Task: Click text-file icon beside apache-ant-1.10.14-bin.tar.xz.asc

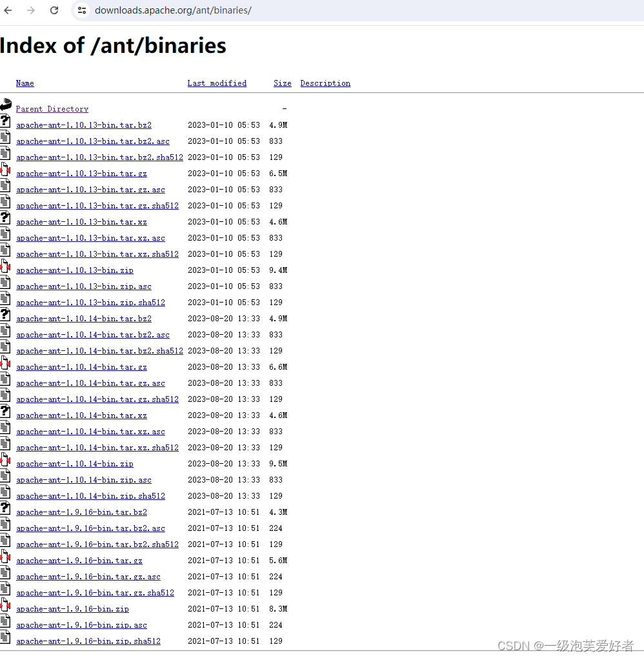Action: 5,428
